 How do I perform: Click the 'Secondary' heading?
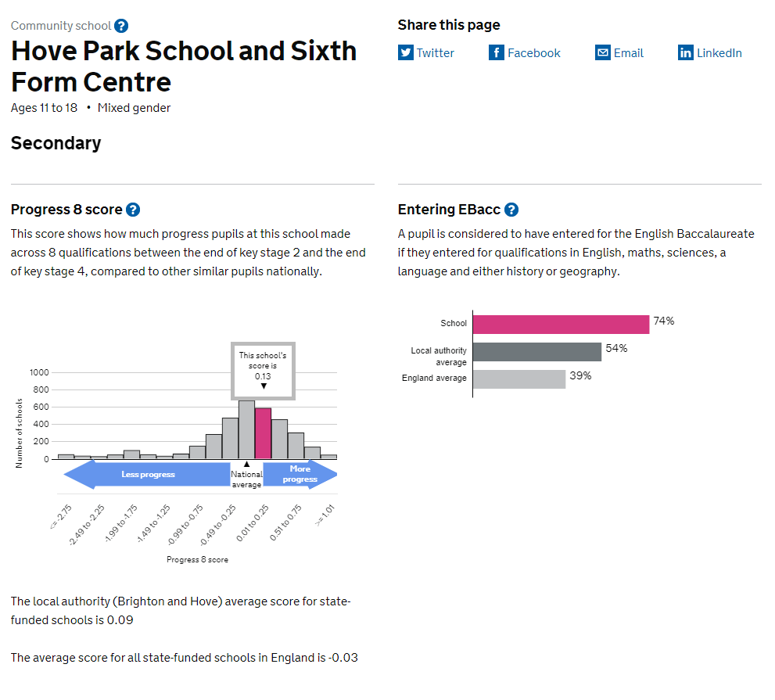(x=56, y=143)
